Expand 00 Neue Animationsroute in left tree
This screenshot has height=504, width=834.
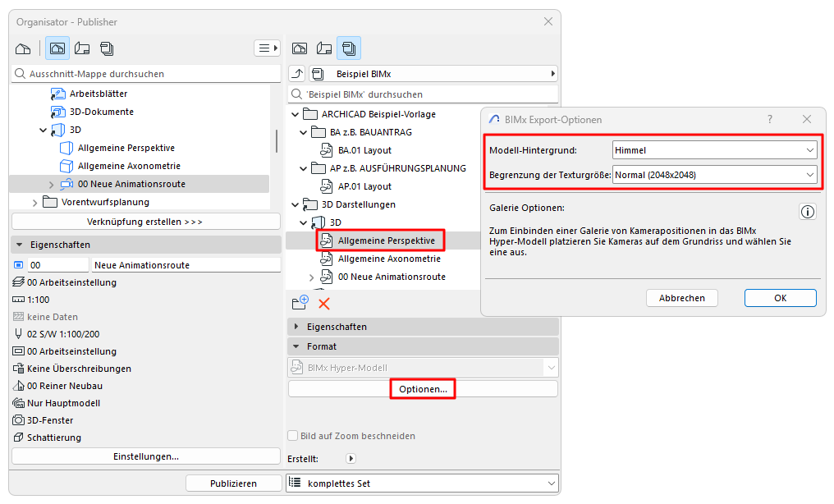[x=52, y=185]
